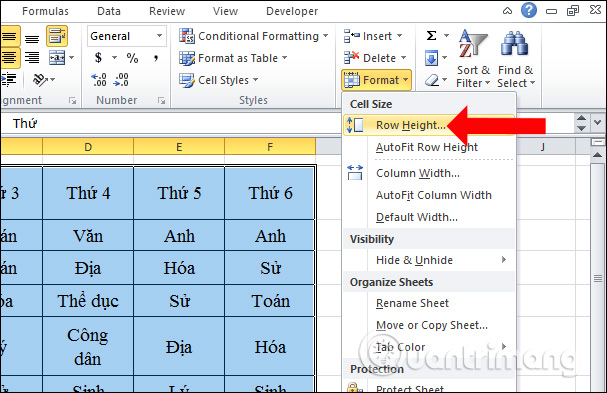607x393 pixels.
Task: Switch to the Review tab
Action: tap(167, 11)
